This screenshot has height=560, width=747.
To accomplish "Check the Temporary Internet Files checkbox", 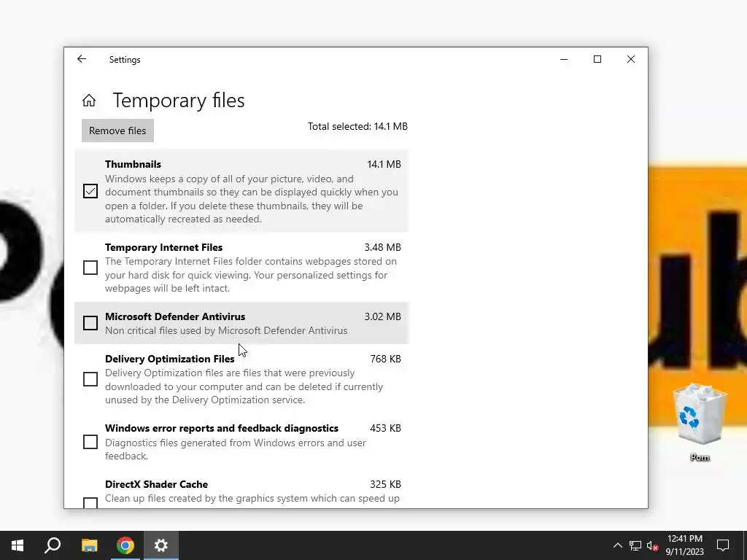I will [90, 268].
